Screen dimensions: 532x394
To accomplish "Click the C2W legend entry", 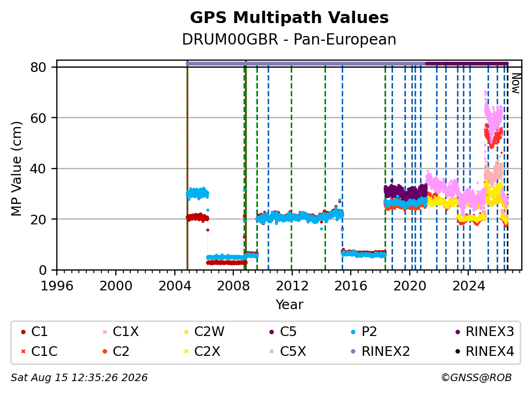I will point(204,332).
